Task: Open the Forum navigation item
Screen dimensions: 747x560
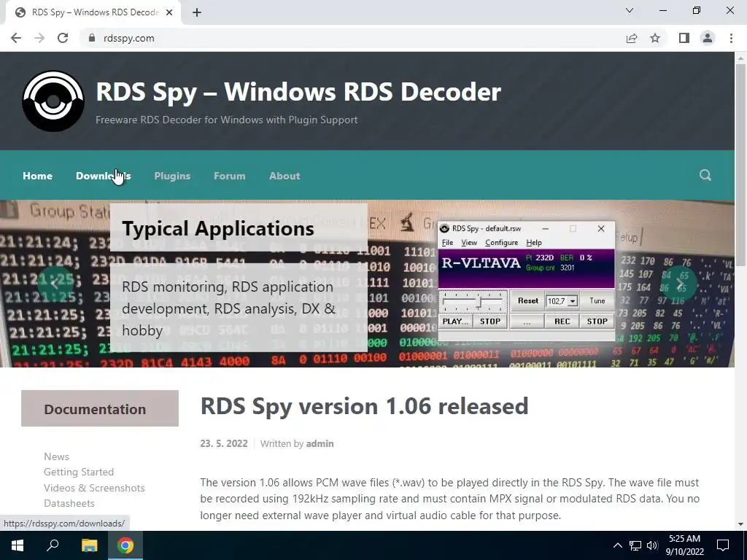Action: coord(230,176)
